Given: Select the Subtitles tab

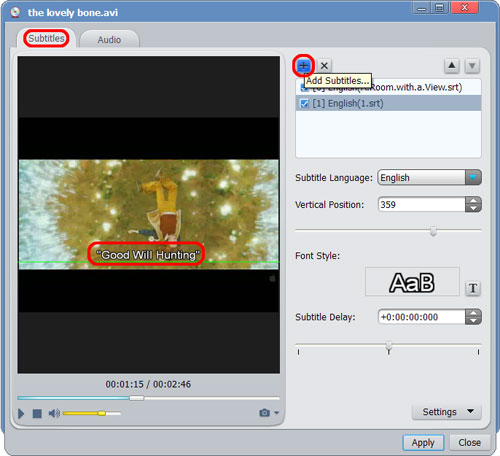Looking at the screenshot, I should coord(46,38).
